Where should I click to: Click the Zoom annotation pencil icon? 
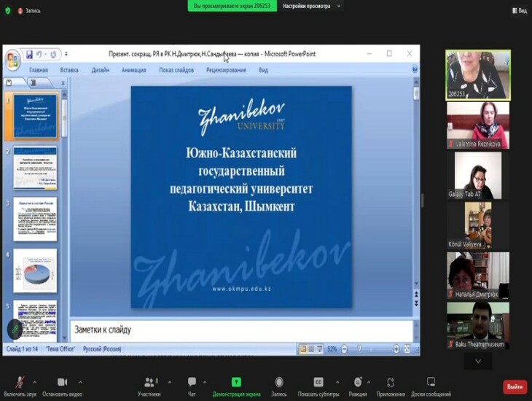coord(15,329)
